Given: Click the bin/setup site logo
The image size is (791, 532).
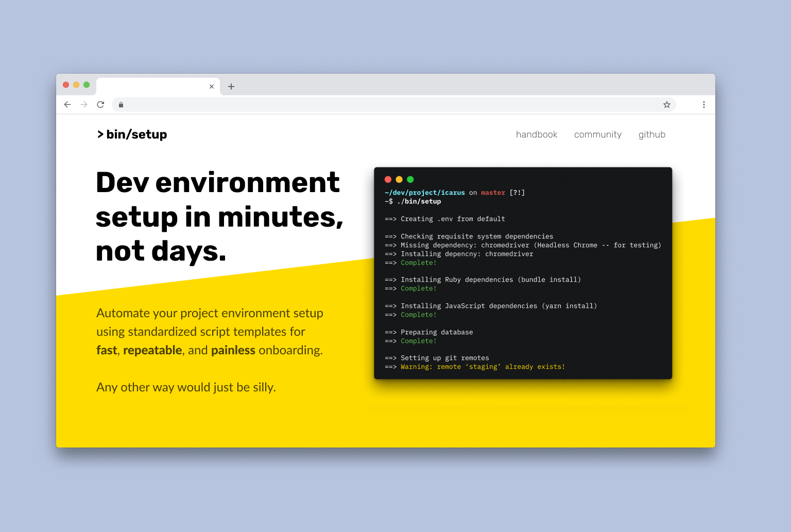Looking at the screenshot, I should click(132, 134).
